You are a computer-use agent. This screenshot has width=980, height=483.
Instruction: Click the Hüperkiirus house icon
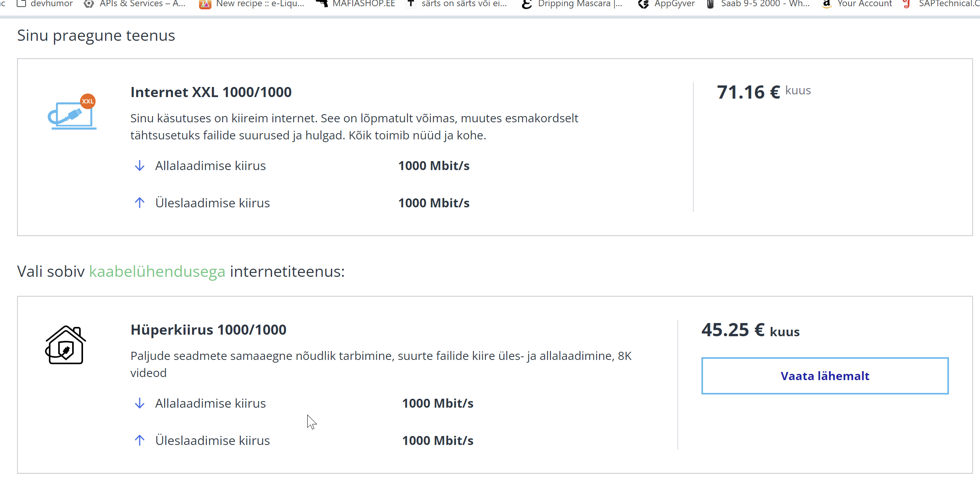tap(65, 345)
